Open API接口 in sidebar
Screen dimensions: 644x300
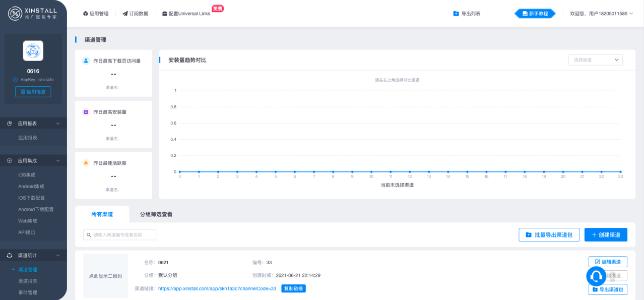coord(26,232)
